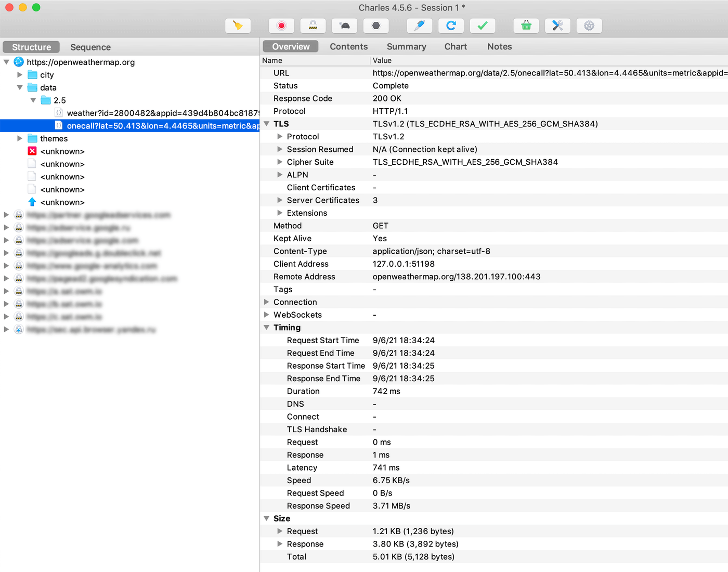Collapse the 2.5 folder
This screenshot has height=572, width=728.
tap(33, 100)
